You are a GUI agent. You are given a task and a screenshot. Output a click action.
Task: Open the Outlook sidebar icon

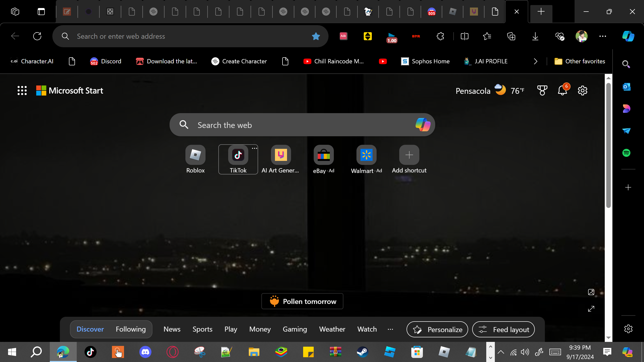pyautogui.click(x=626, y=87)
